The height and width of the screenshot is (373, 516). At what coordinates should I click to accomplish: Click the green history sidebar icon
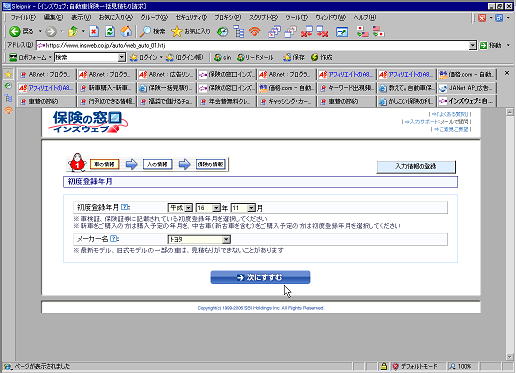click(8, 86)
